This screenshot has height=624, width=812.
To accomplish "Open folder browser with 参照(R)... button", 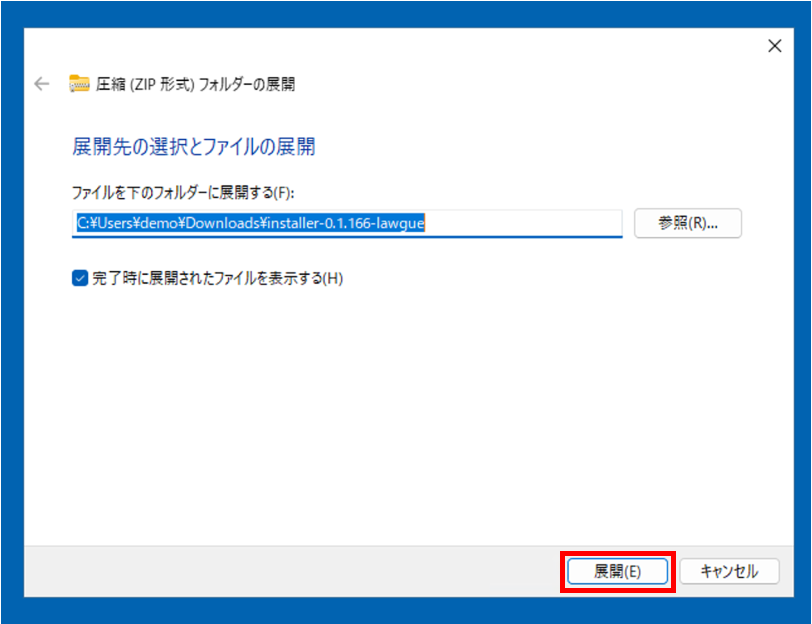I will click(688, 223).
